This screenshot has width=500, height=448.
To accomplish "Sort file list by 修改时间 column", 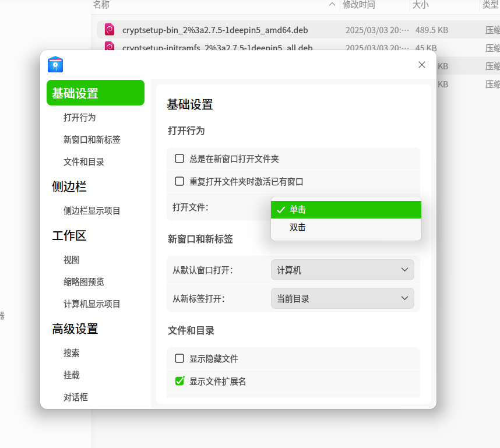I will coord(359,5).
